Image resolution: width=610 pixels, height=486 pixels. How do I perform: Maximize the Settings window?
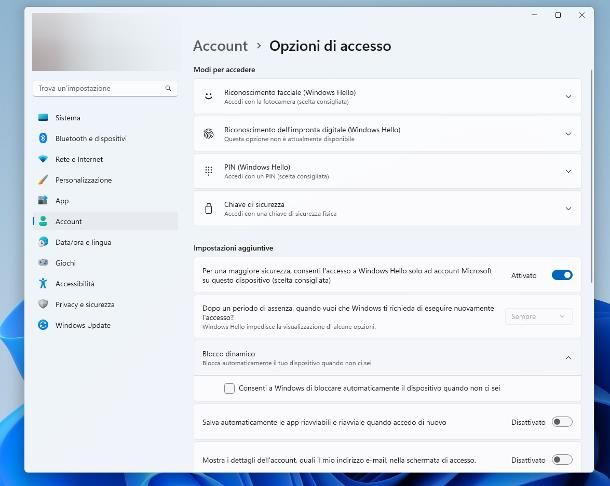[558, 15]
